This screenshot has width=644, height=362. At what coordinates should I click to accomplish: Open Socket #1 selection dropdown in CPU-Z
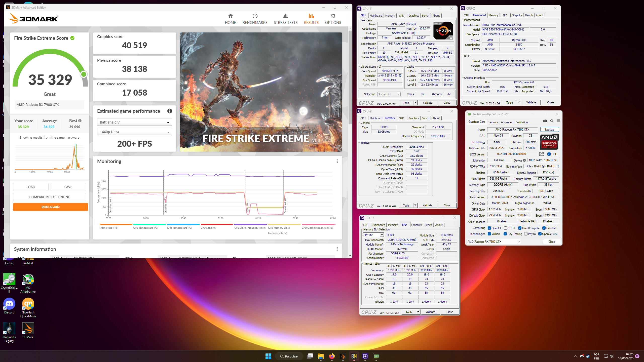coord(389,94)
